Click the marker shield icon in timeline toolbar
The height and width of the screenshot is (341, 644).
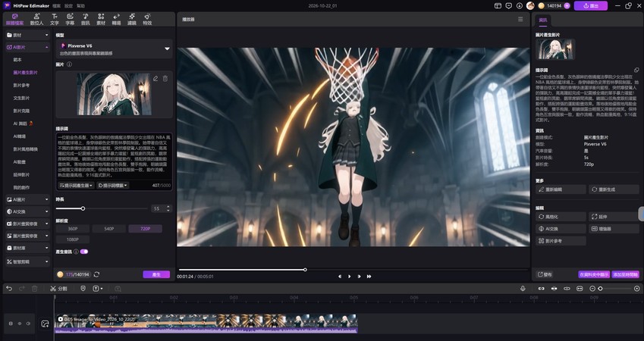(x=83, y=289)
